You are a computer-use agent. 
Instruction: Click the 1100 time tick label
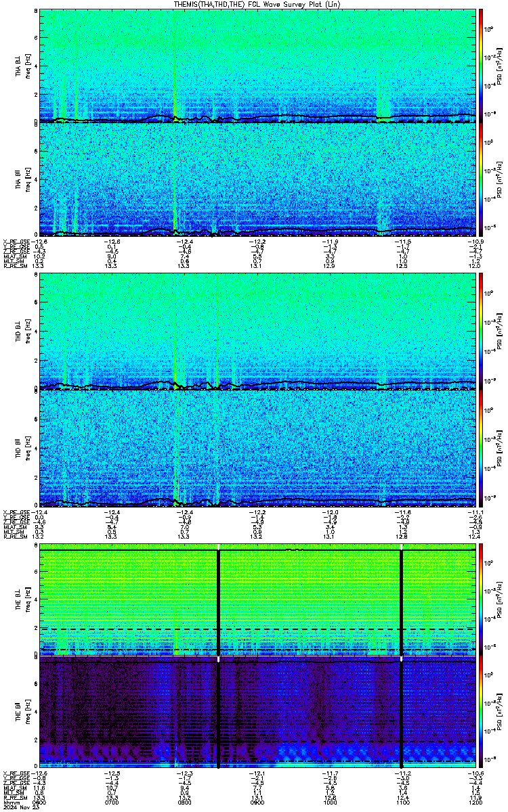(404, 801)
